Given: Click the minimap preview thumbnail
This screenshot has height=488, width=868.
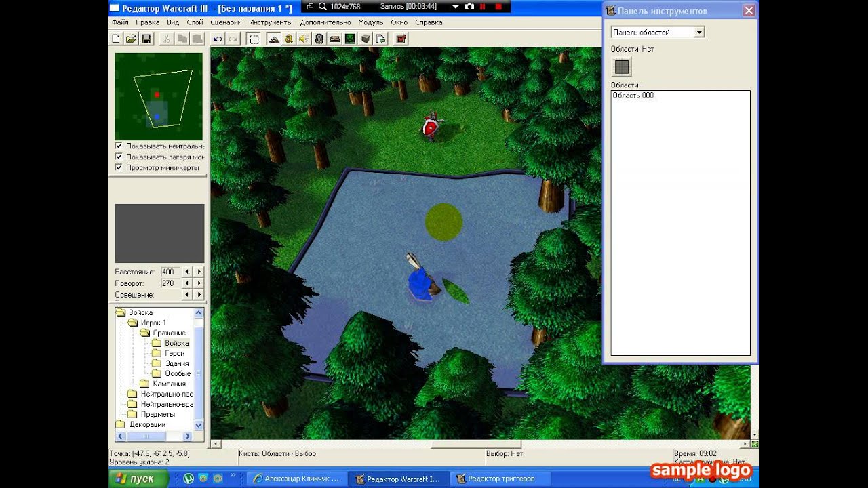Looking at the screenshot, I should (159, 96).
